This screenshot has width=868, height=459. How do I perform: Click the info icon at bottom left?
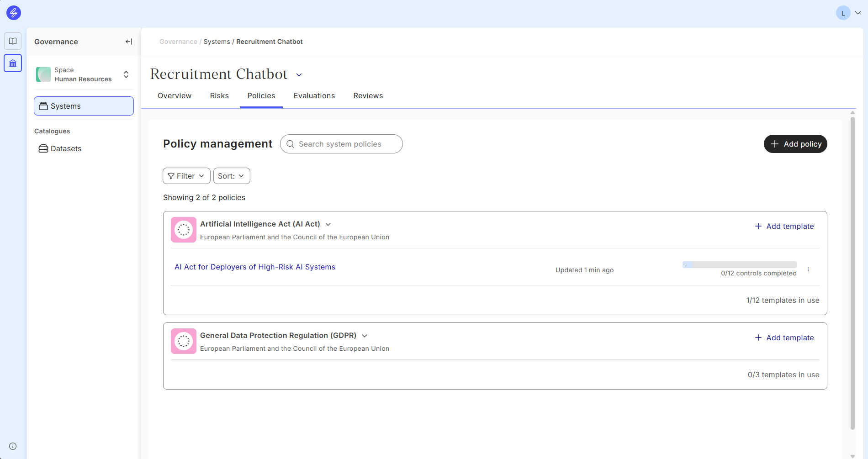pyautogui.click(x=13, y=446)
